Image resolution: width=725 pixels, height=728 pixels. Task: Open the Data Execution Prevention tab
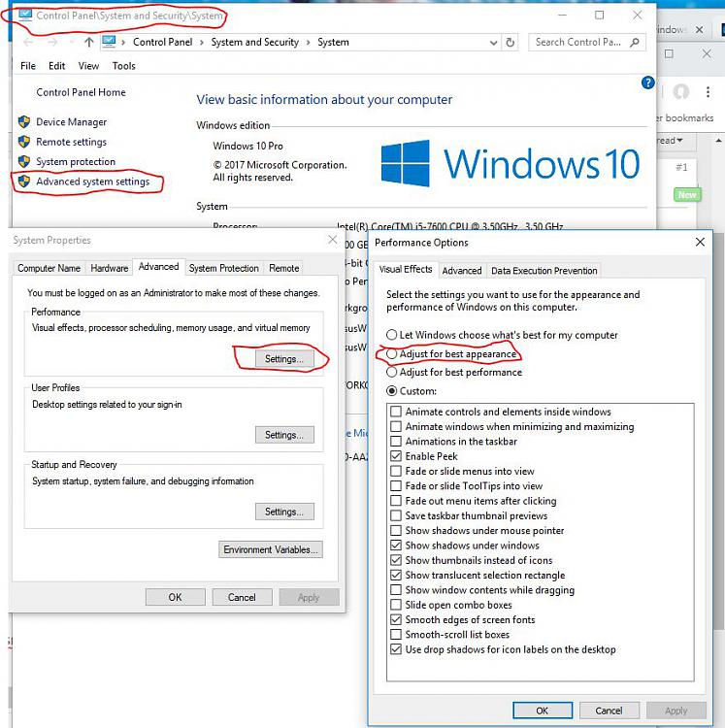pos(544,270)
